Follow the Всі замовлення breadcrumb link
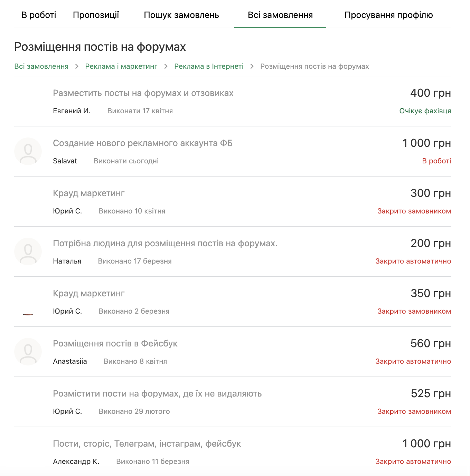 tap(41, 66)
